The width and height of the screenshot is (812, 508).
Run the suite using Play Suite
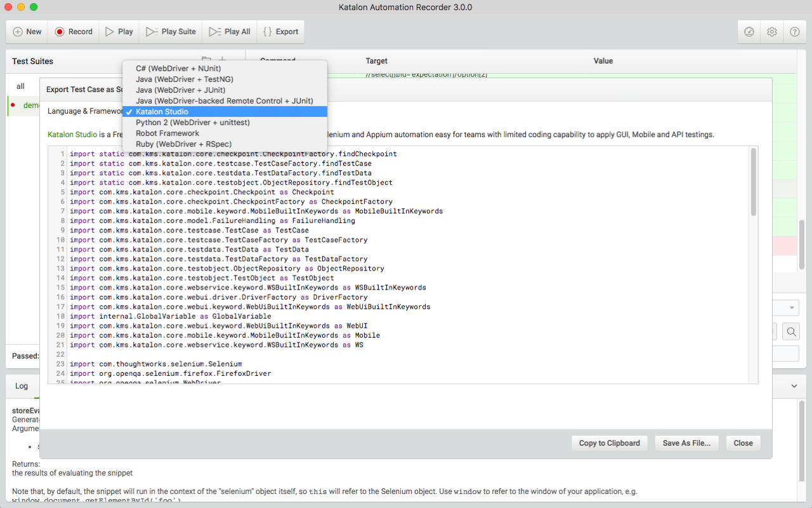171,32
